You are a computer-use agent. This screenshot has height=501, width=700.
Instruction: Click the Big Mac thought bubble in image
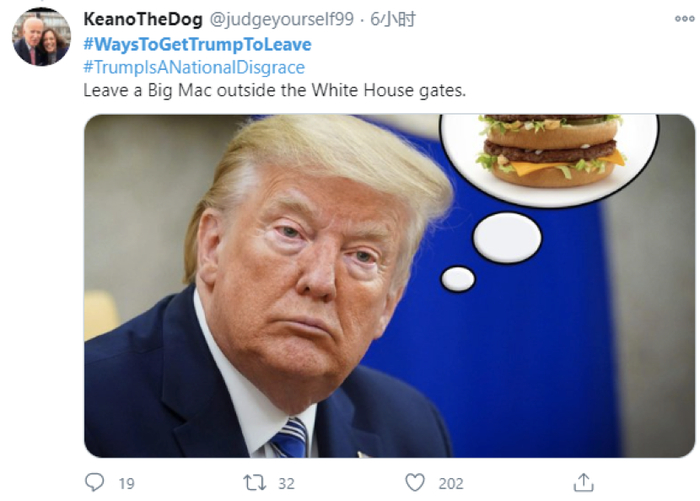(549, 159)
